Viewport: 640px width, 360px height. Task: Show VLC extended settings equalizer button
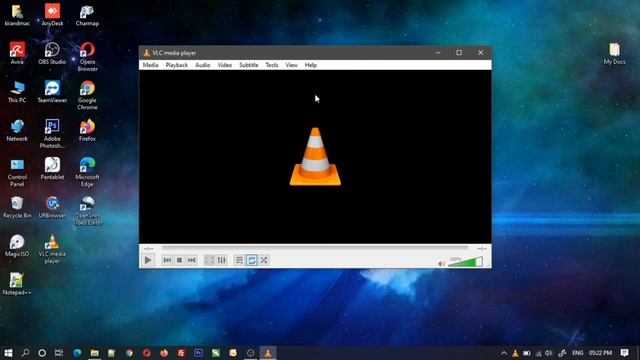click(x=222, y=260)
